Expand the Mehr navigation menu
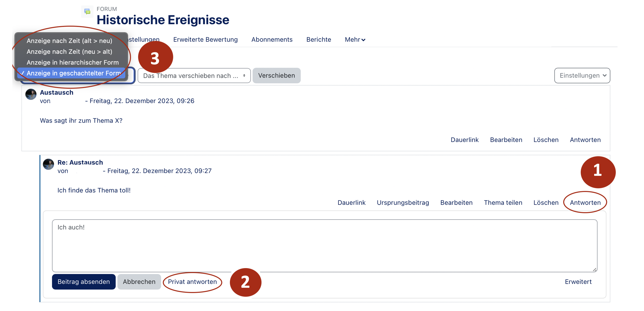Viewport: 644px width, 311px height. 355,40
